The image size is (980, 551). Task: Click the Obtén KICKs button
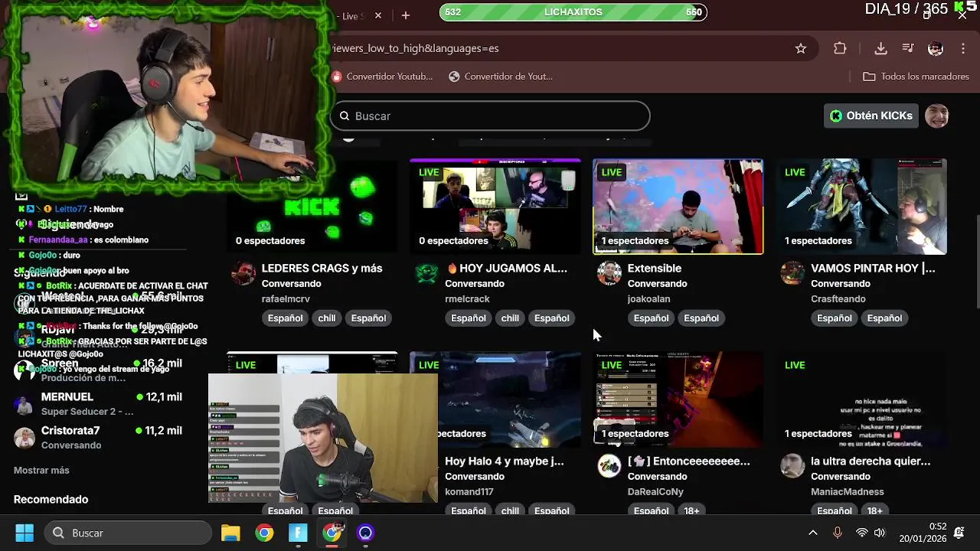[x=871, y=116]
